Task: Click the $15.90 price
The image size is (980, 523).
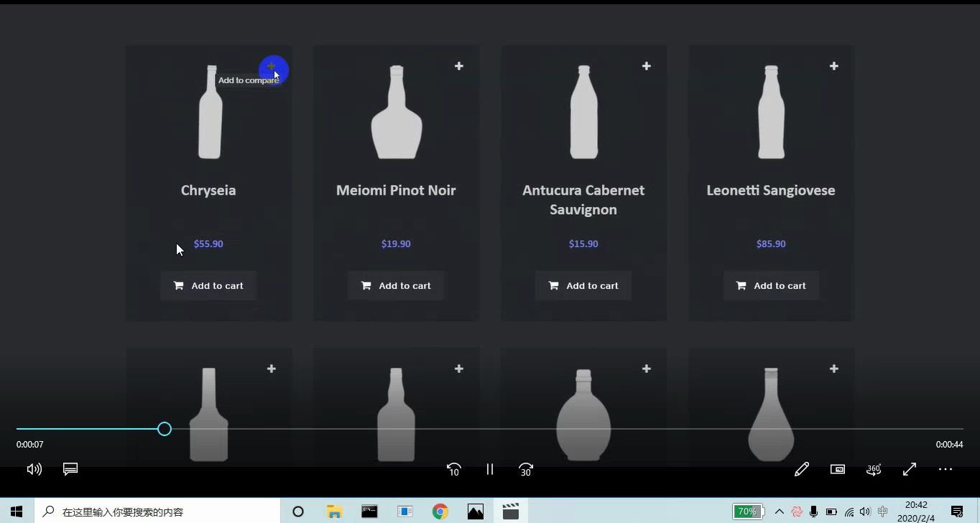Action: tap(583, 244)
